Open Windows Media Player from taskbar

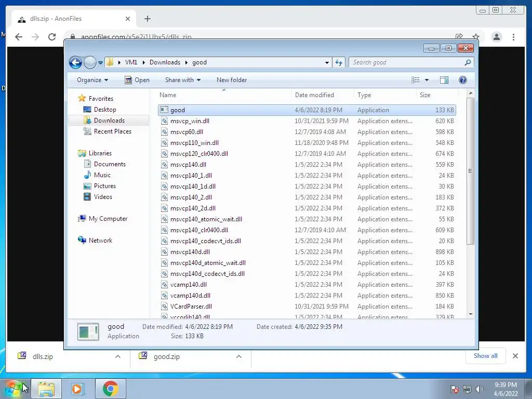(x=78, y=389)
